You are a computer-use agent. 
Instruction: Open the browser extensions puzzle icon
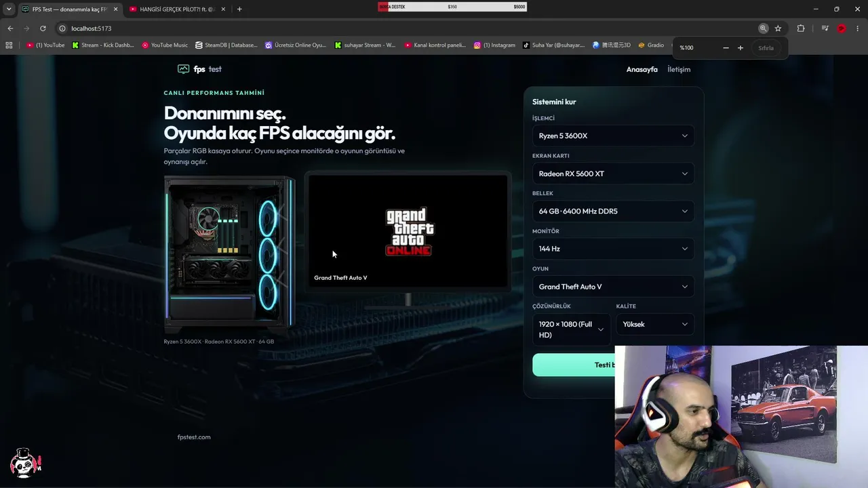pos(801,28)
